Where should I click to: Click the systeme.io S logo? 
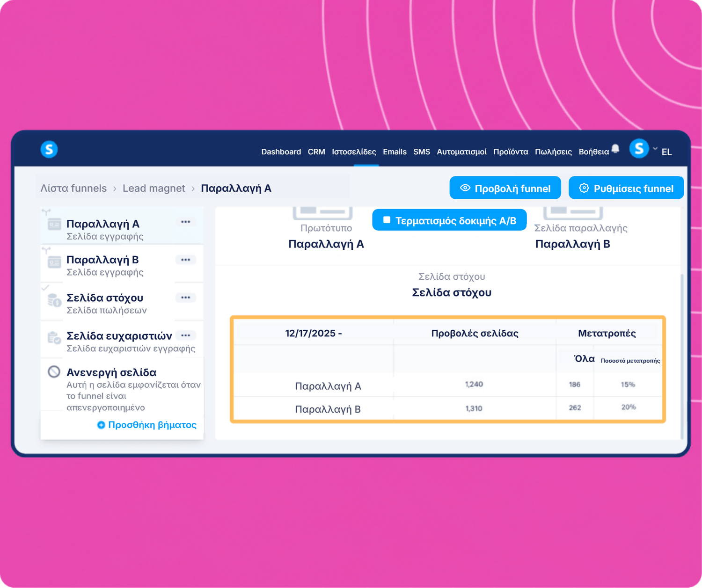pos(49,150)
